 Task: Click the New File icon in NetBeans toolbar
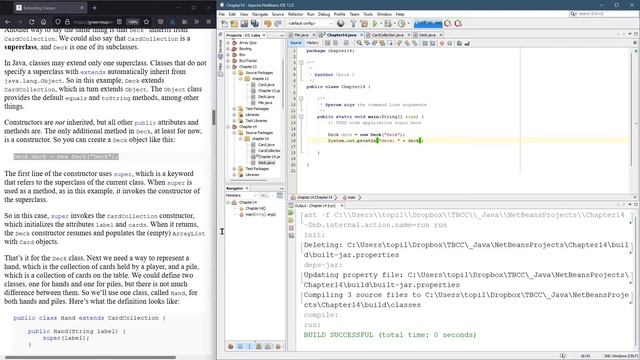224,24
